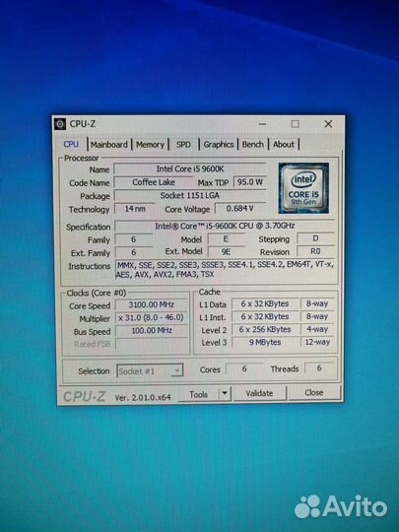Click the Core Speed value '3100.00 MHz'
This screenshot has width=399, height=532.
pos(152,304)
